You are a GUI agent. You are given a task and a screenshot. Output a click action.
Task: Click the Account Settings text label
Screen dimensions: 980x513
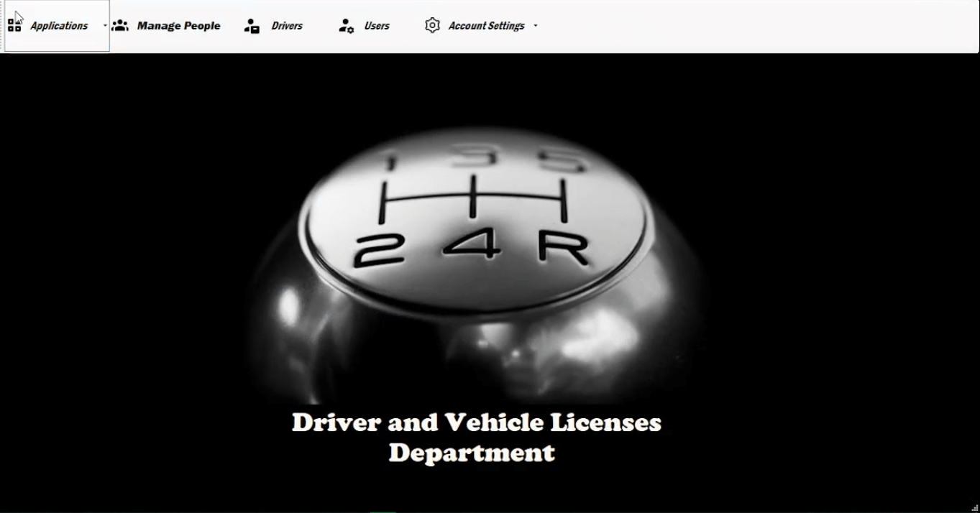pyautogui.click(x=486, y=26)
